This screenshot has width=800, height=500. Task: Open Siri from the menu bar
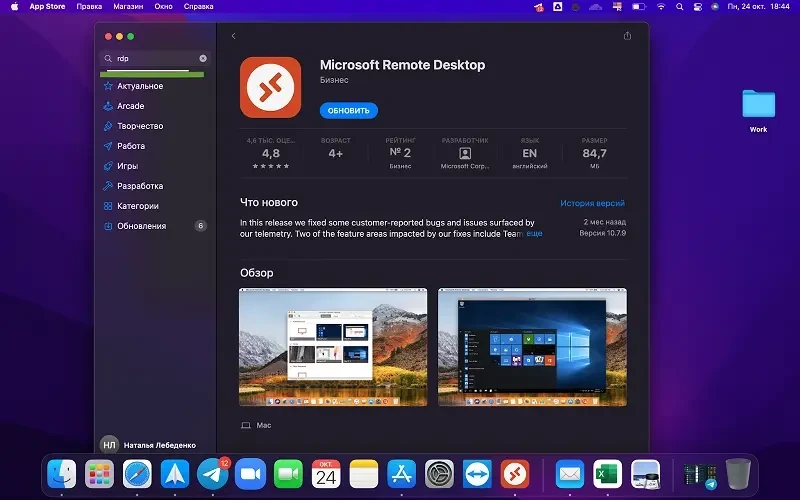pyautogui.click(x=715, y=7)
